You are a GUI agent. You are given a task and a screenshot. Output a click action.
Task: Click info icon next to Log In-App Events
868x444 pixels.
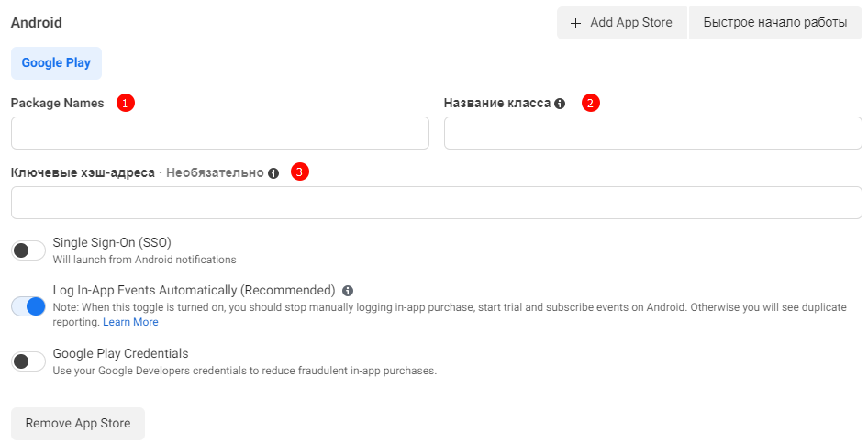tap(348, 291)
